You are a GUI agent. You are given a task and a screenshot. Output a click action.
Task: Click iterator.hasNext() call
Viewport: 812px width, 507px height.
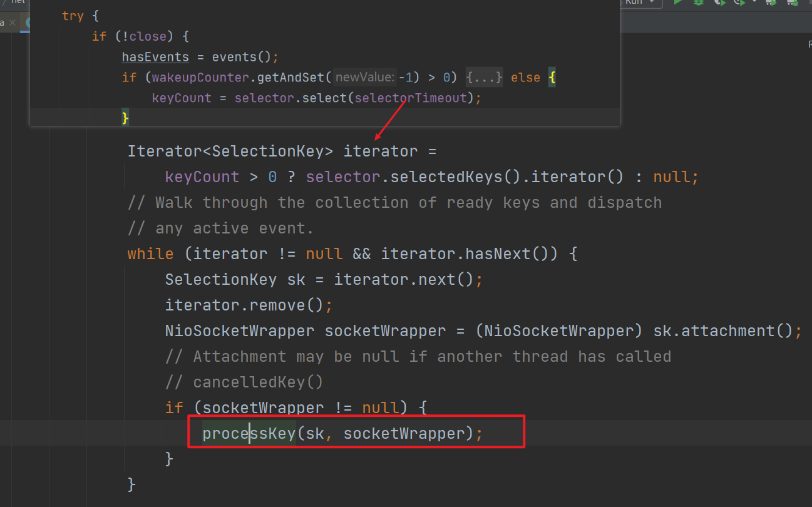pos(470,254)
